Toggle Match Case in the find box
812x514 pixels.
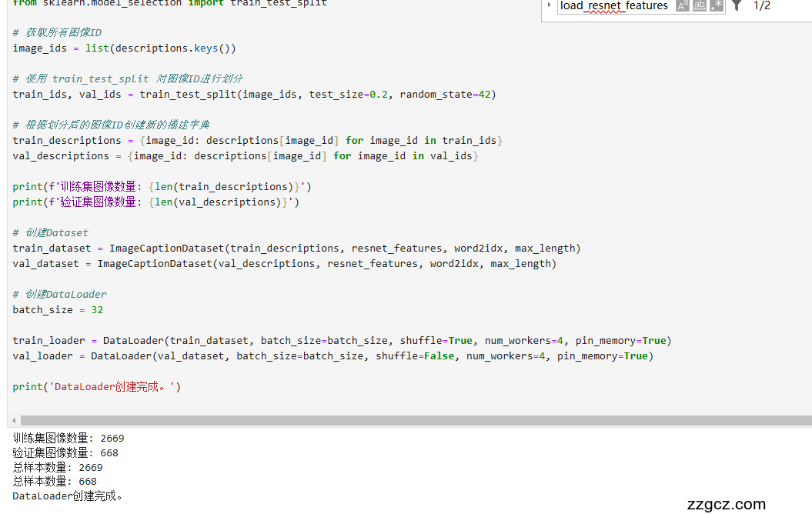pyautogui.click(x=682, y=6)
